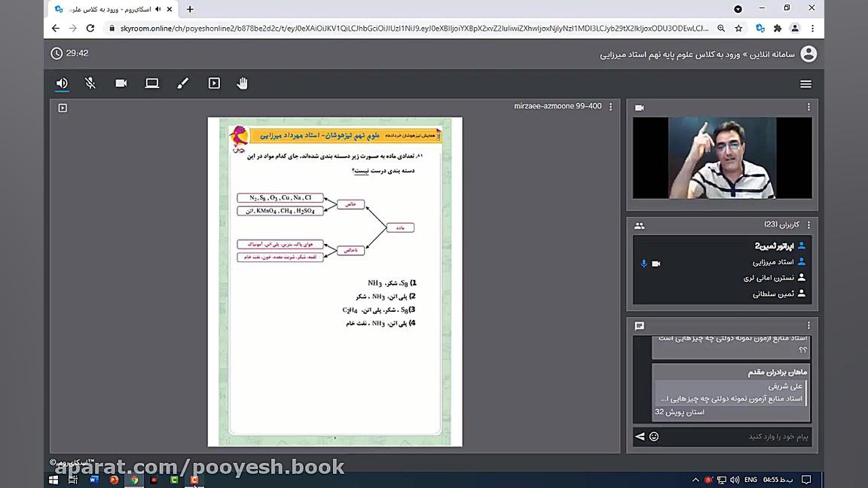Open the emoji picker in the chat box
This screenshot has height=488, width=868.
tap(653, 436)
